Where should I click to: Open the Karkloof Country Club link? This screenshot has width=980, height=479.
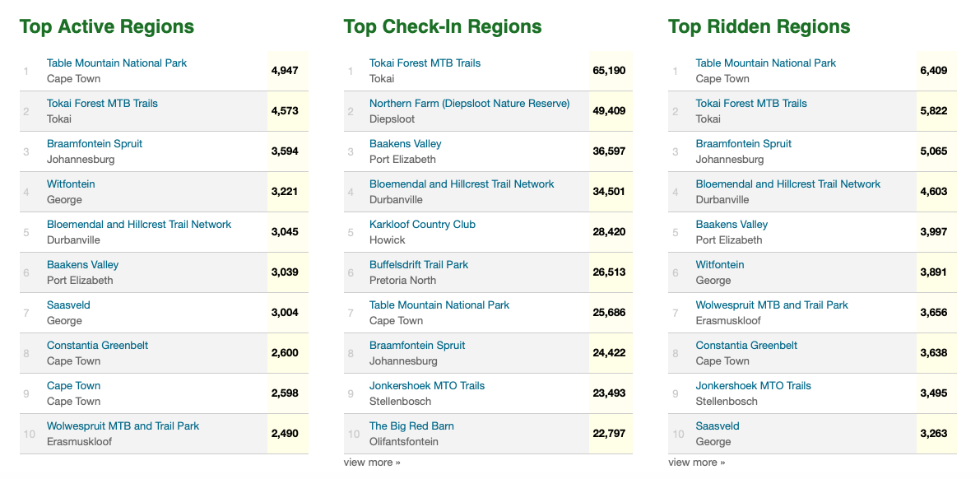pyautogui.click(x=422, y=225)
